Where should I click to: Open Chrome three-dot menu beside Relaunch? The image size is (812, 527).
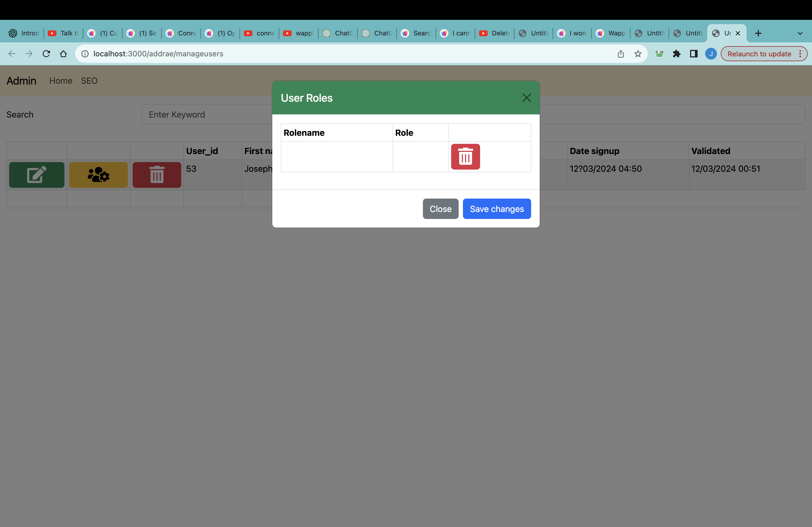pos(800,53)
